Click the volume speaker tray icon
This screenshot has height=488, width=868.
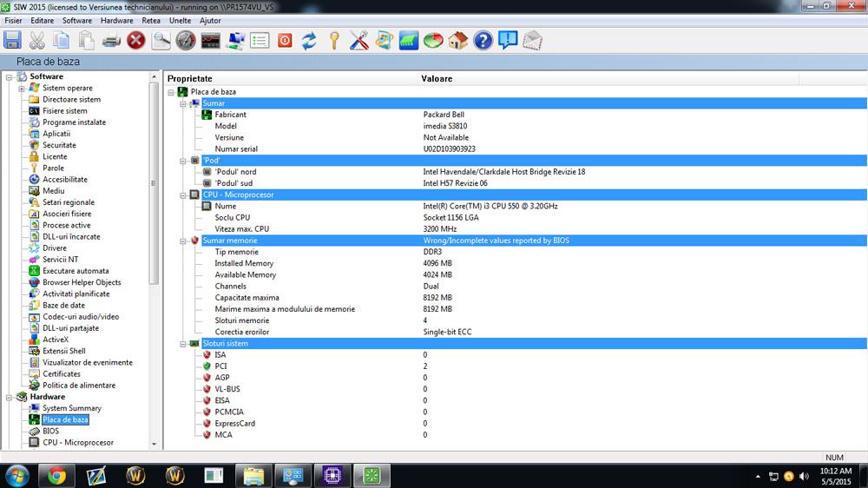[x=805, y=477]
